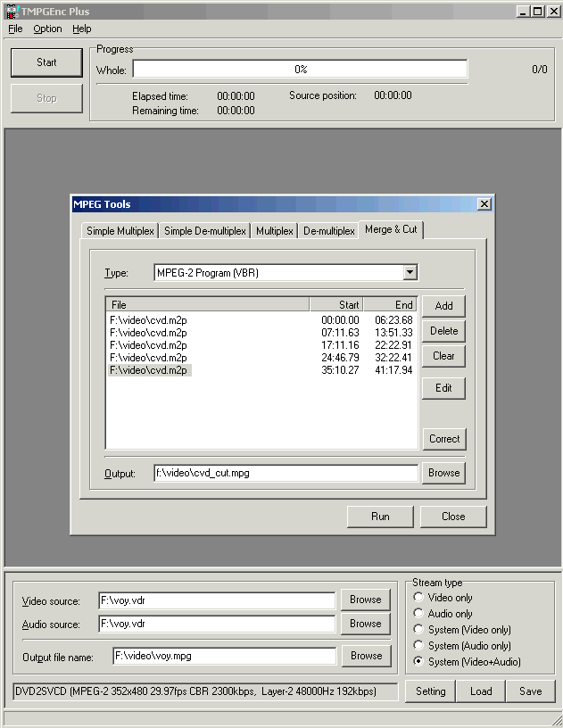The width and height of the screenshot is (563, 728).
Task: Click the Video source input field
Action: (217, 600)
